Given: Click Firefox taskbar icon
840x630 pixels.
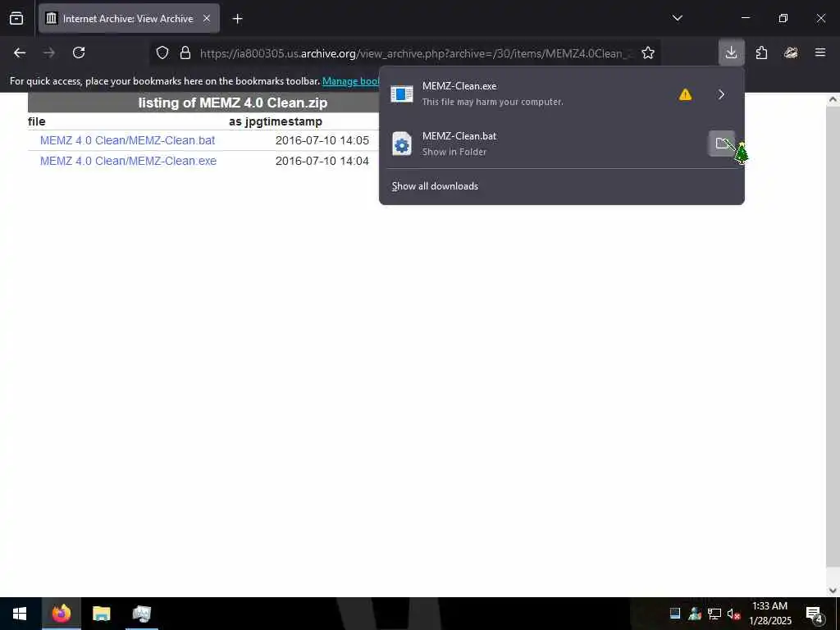Looking at the screenshot, I should pyautogui.click(x=61, y=614).
